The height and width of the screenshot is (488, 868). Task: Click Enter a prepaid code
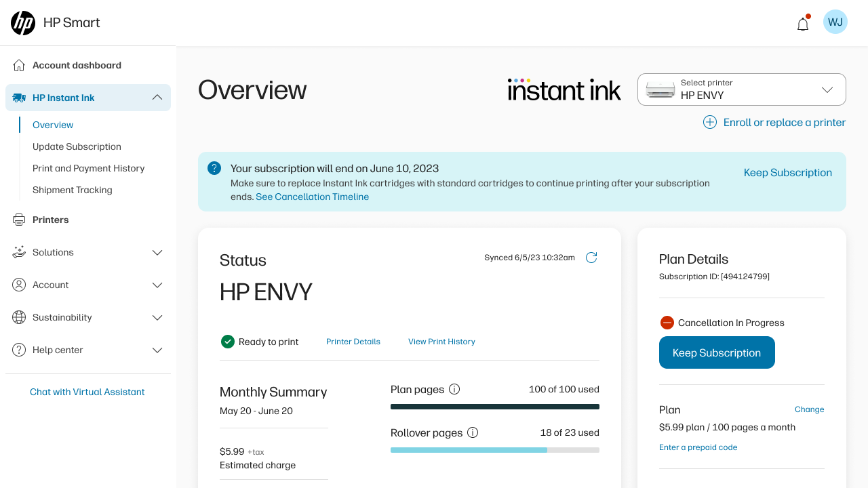(698, 447)
